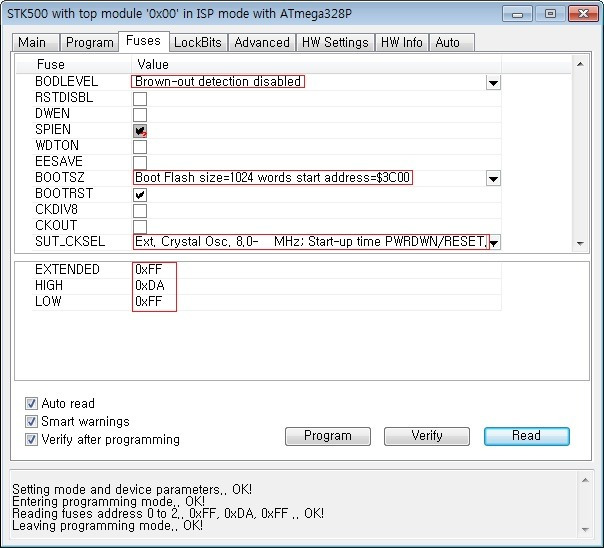Click the log pane scroll-down arrow
This screenshot has width=604, height=548.
coord(585,530)
